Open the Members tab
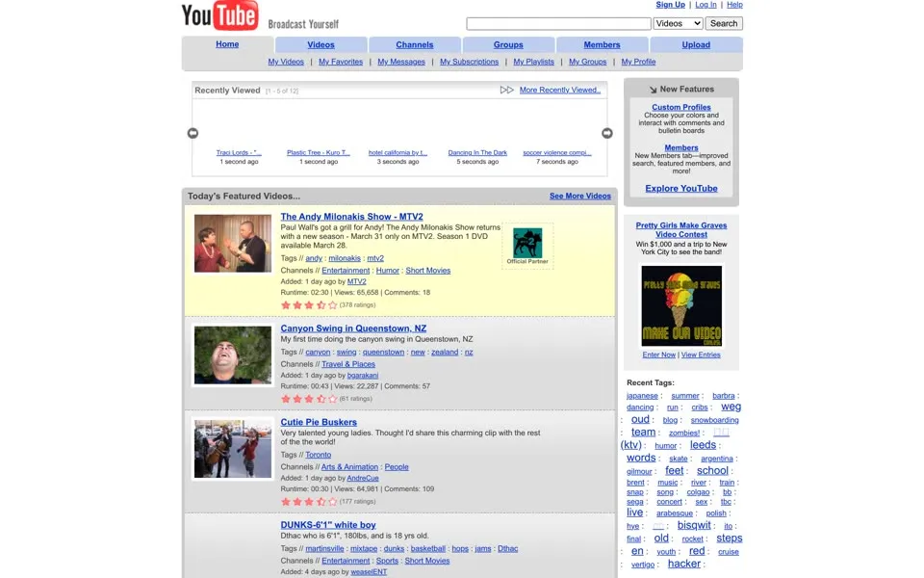This screenshot has height=578, width=924. (x=602, y=45)
